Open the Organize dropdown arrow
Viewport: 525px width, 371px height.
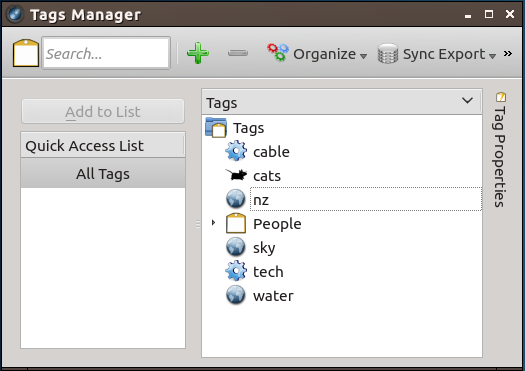tap(363, 56)
